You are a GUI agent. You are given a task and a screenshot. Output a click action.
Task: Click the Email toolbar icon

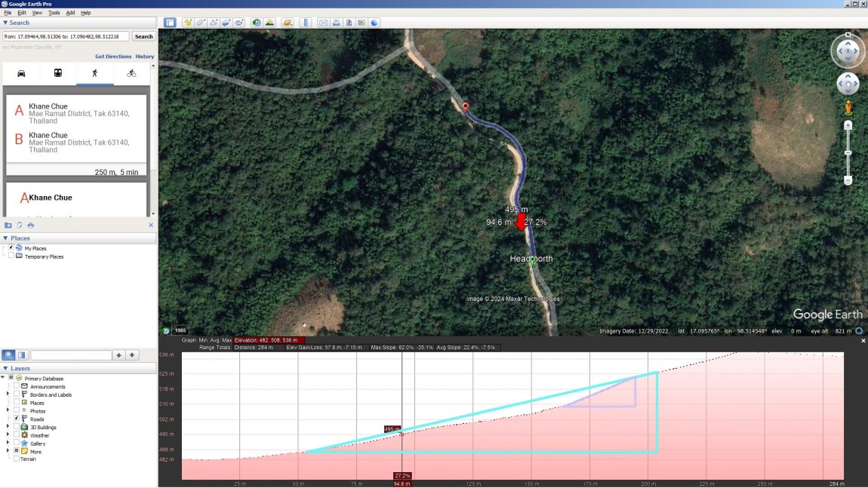point(323,23)
